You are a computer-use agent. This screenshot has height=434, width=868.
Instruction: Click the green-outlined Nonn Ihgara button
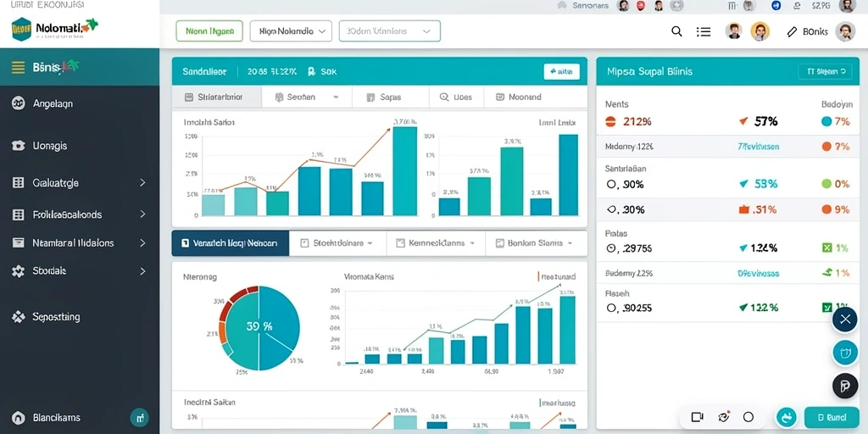point(209,31)
